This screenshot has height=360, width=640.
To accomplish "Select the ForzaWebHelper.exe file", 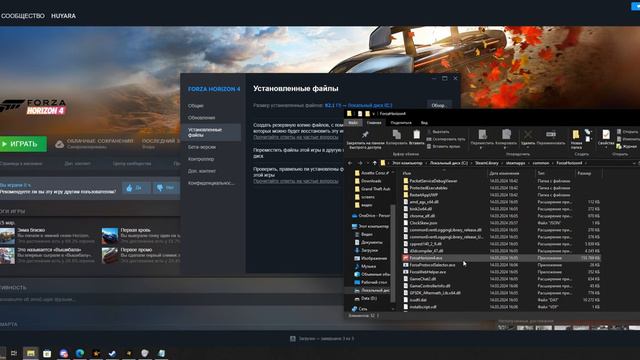I will (427, 272).
